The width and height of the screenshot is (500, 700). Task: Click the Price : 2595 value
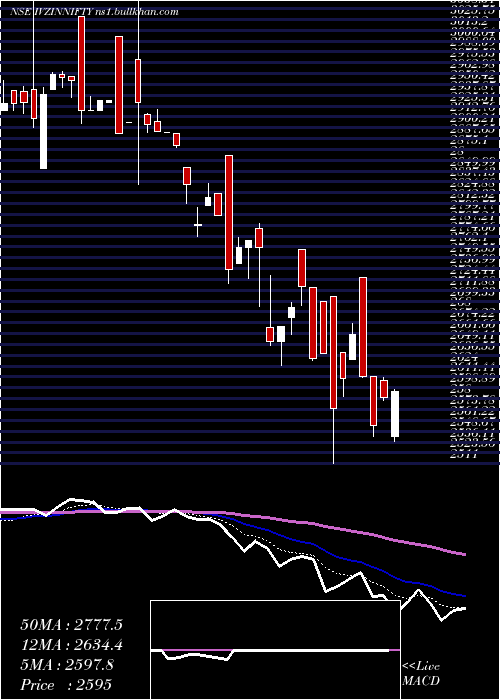(66, 685)
